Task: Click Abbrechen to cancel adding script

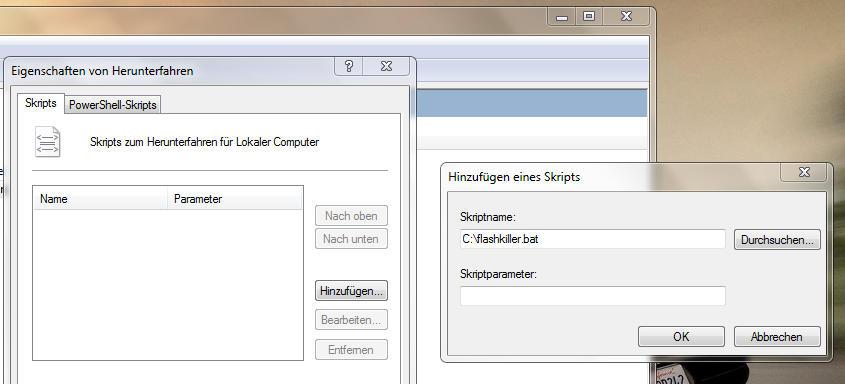Action: [777, 337]
